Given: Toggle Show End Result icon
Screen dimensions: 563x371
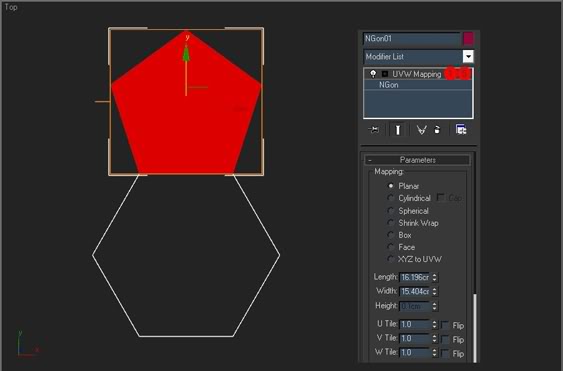Looking at the screenshot, I should click(x=398, y=130).
